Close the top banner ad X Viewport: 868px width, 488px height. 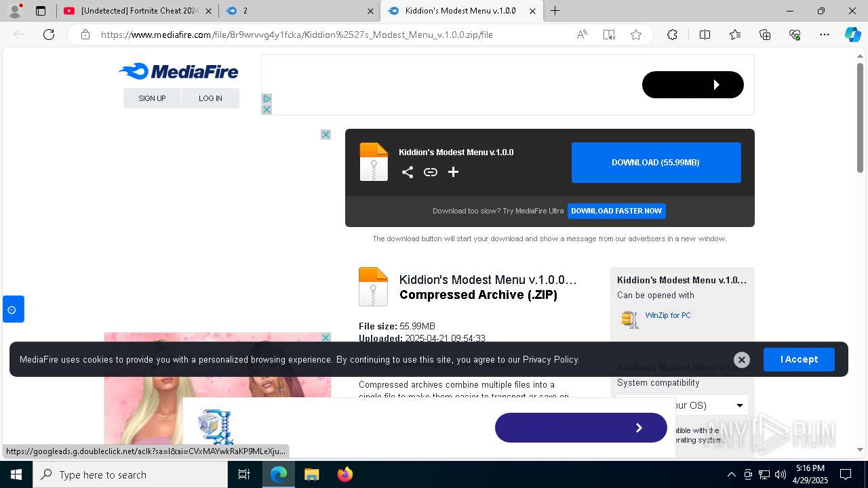coord(267,109)
